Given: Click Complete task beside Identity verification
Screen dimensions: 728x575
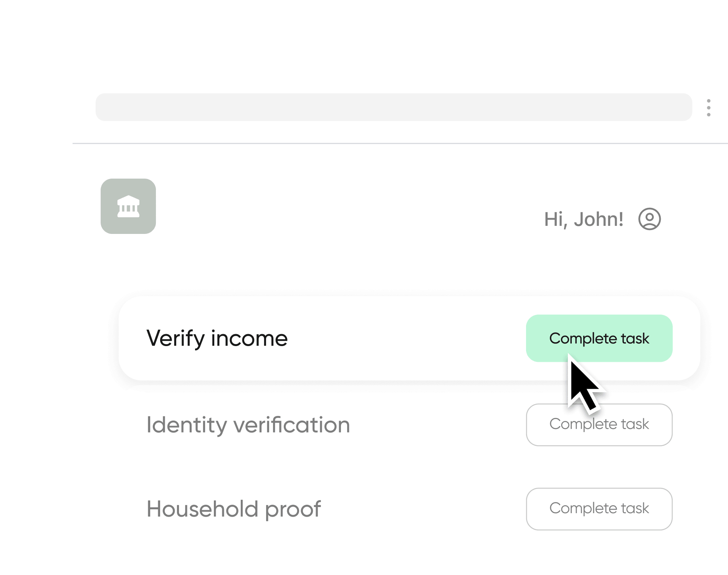Looking at the screenshot, I should 599,424.
